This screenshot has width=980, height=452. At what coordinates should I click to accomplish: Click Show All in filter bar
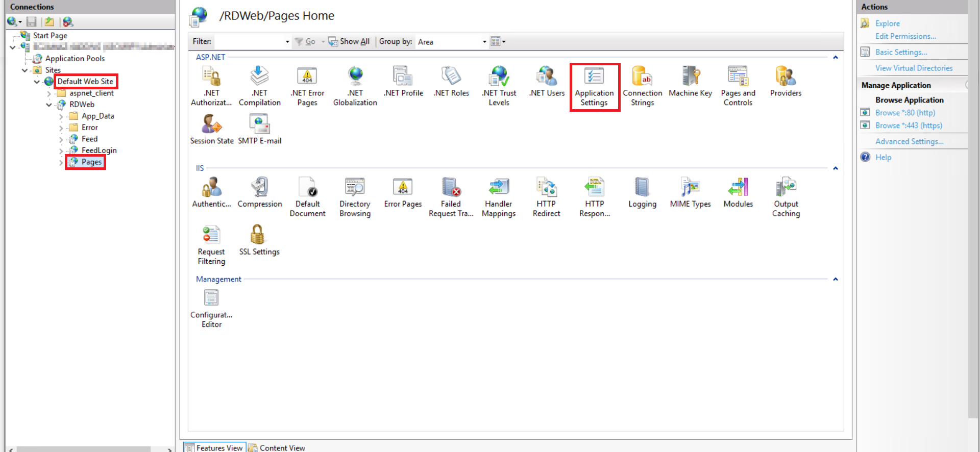[x=349, y=42]
